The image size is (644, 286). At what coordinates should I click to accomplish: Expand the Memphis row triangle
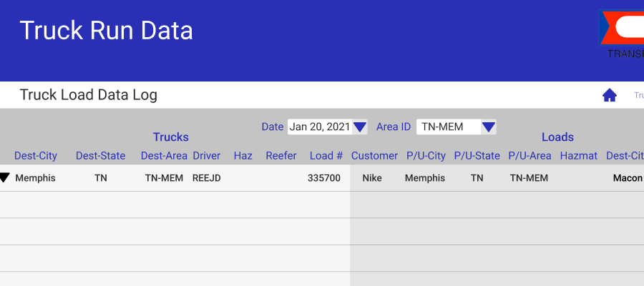4,177
